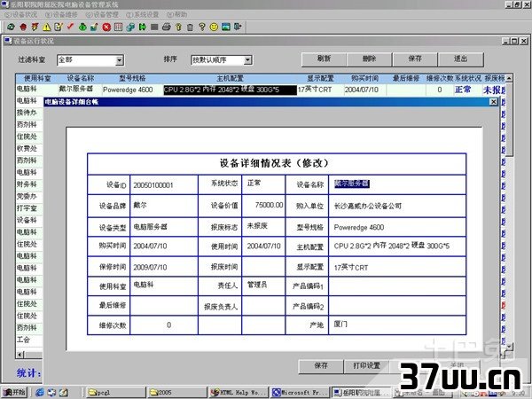Click the table horizontal scroll left arrow

[x=20, y=355]
